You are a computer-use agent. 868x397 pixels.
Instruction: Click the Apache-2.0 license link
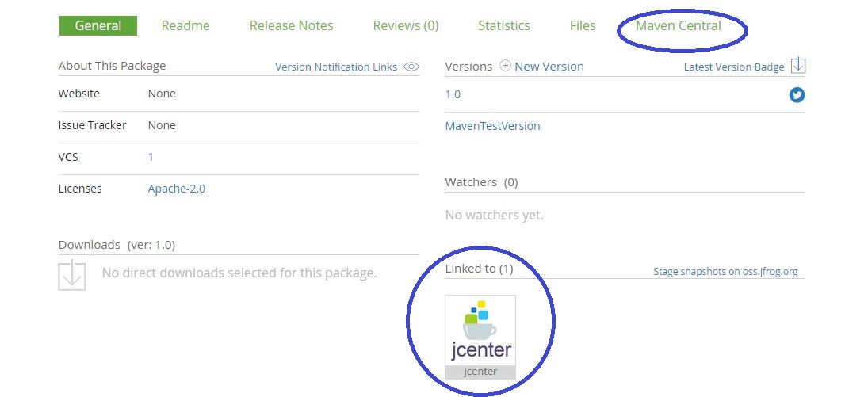176,189
